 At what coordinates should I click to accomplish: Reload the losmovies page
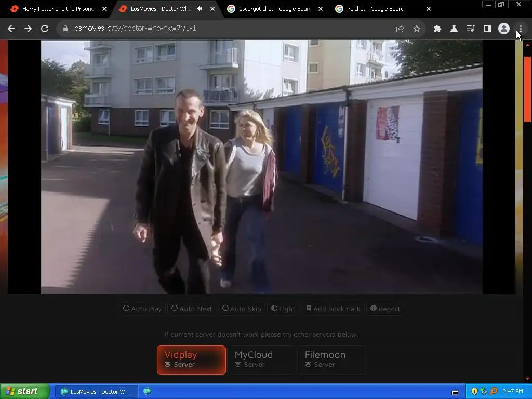tap(45, 29)
